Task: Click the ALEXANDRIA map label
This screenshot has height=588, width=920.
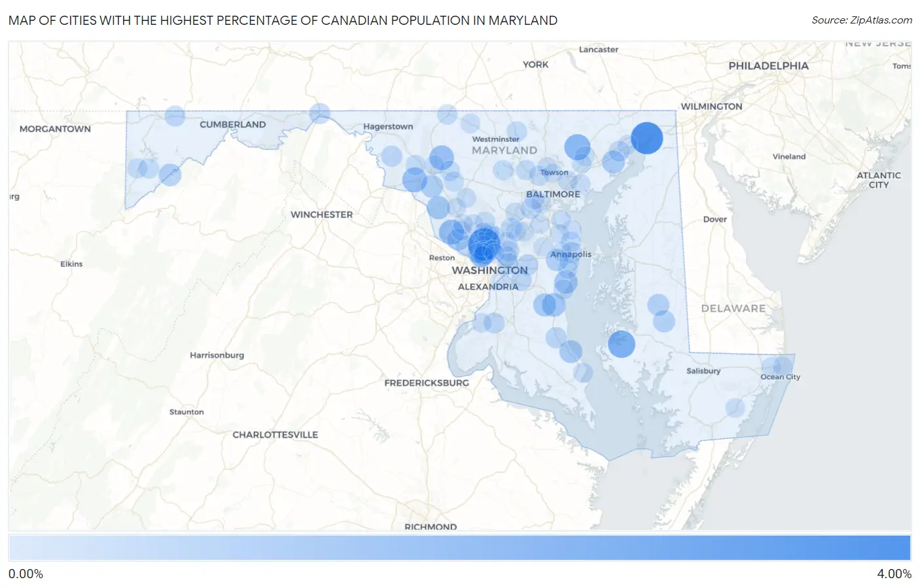Action: 488,286
